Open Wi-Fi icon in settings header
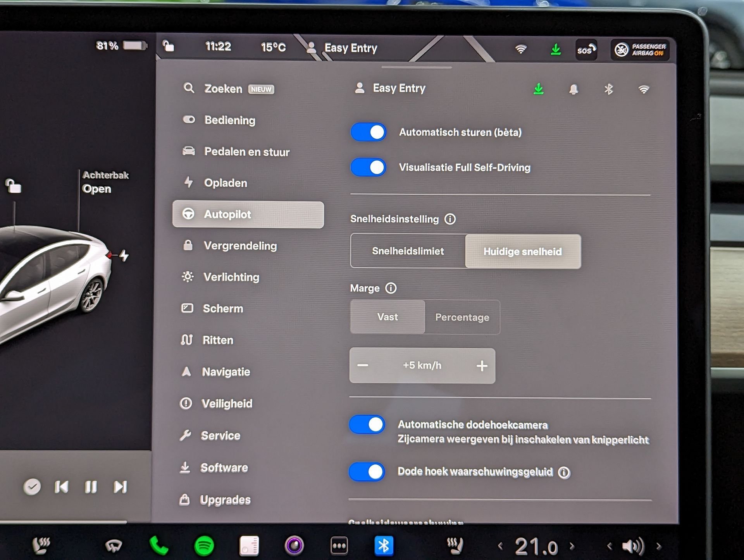 click(x=644, y=89)
